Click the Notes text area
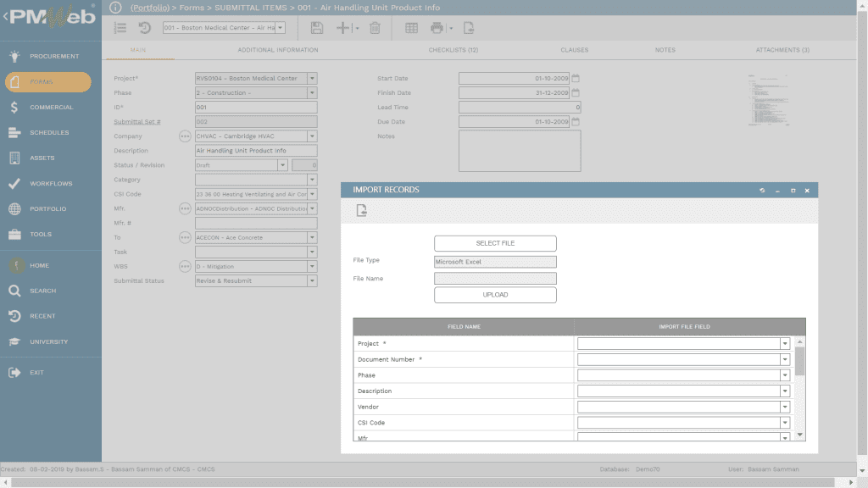The image size is (868, 488). [x=520, y=151]
